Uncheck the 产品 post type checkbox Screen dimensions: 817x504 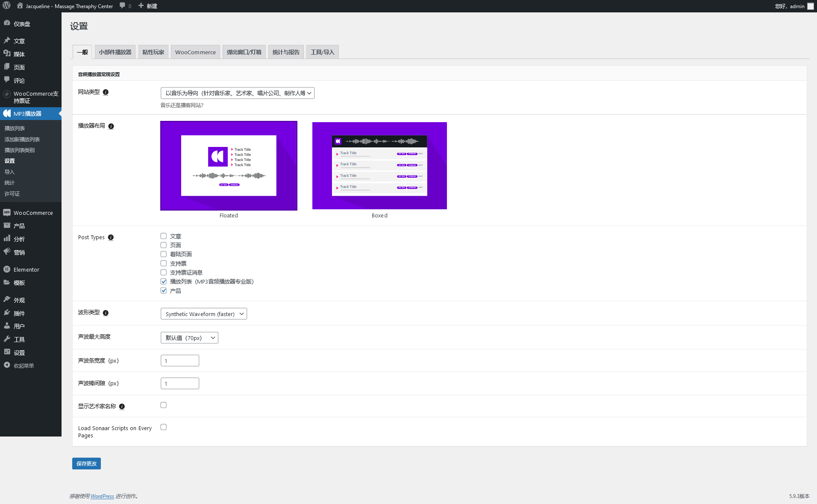coord(164,291)
